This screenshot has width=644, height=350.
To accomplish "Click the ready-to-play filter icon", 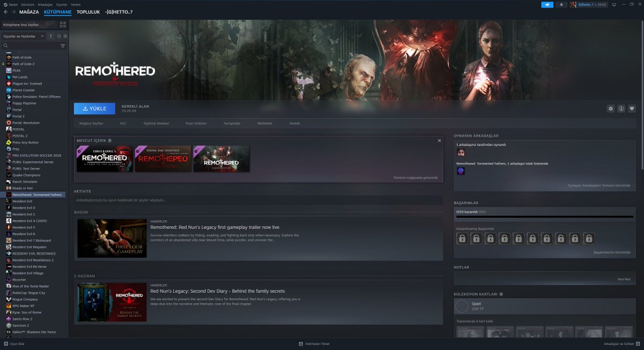I will 65,36.
